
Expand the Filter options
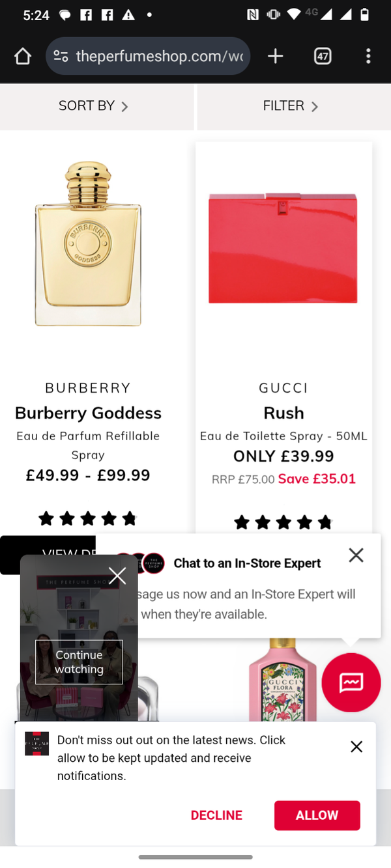(x=291, y=106)
